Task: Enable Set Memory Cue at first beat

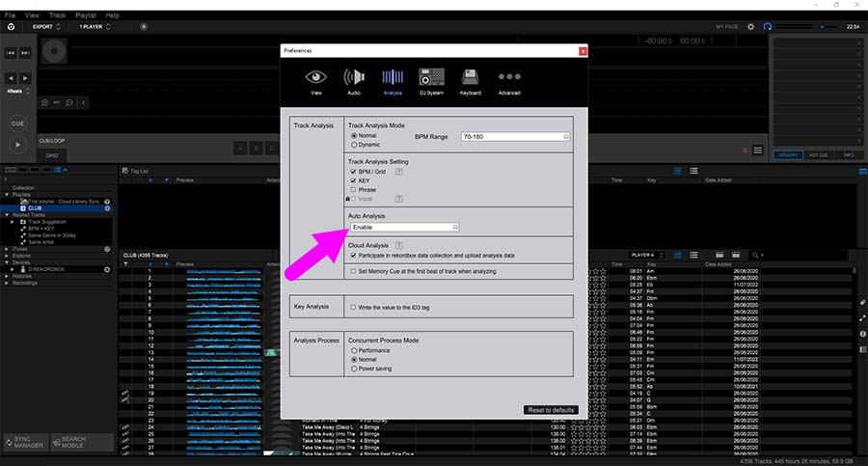Action: (353, 271)
